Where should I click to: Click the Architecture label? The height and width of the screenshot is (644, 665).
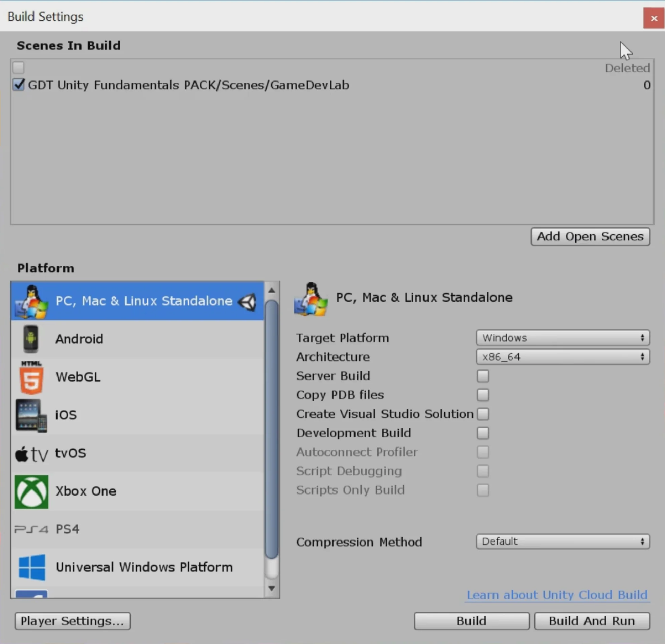tap(333, 357)
